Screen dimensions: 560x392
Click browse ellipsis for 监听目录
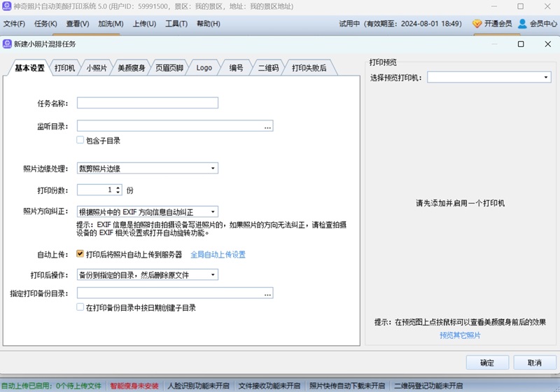click(x=267, y=127)
